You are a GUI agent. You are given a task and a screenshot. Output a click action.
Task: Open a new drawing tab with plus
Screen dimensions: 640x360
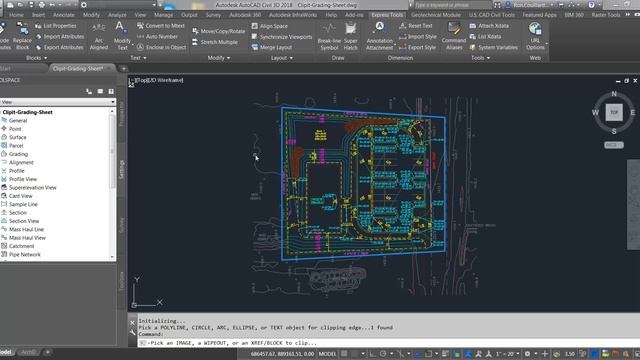[x=124, y=69]
